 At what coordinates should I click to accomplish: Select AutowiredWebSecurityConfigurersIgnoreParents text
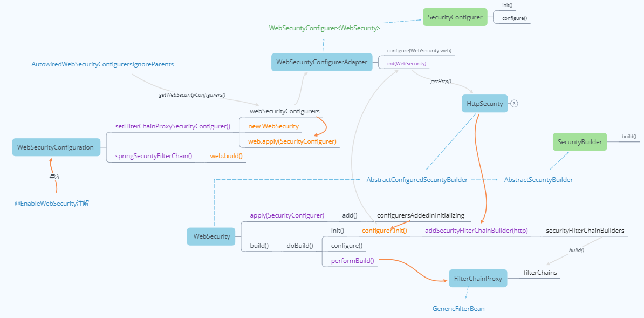pyautogui.click(x=102, y=64)
